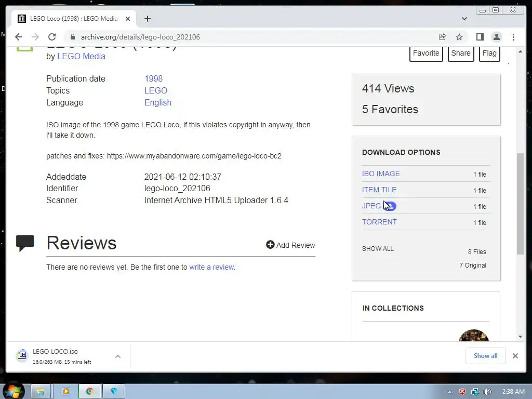Click the address bar URL

(x=140, y=37)
